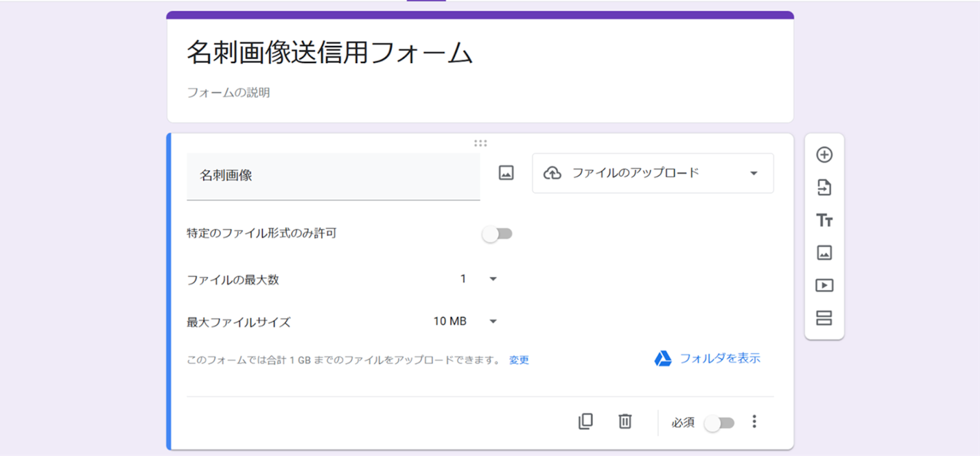Click the form title 名刺画像送信用フォーム
The image size is (980, 456).
click(330, 53)
